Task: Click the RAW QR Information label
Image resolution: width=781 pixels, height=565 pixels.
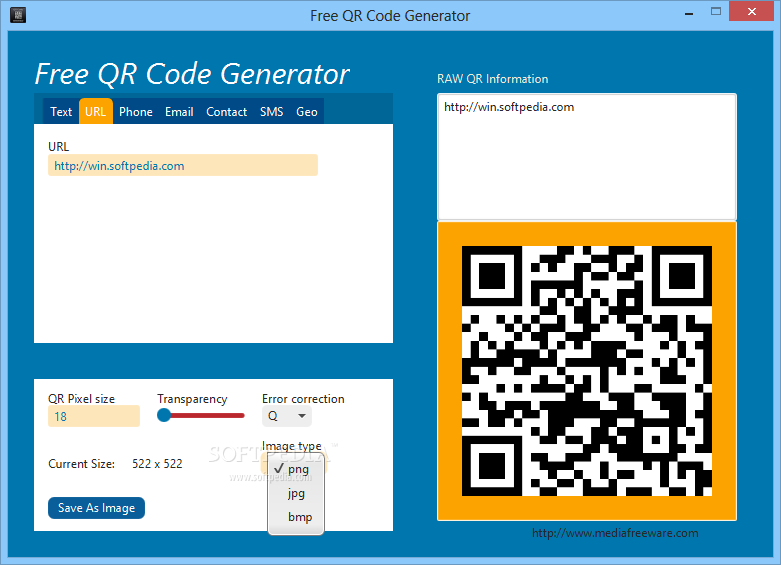Action: (x=493, y=79)
